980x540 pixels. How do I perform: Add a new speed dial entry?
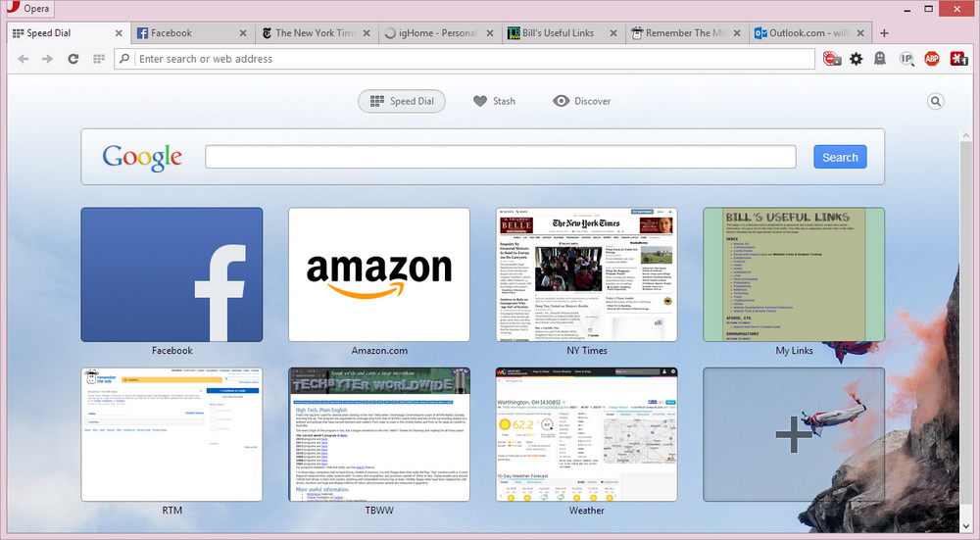click(794, 434)
